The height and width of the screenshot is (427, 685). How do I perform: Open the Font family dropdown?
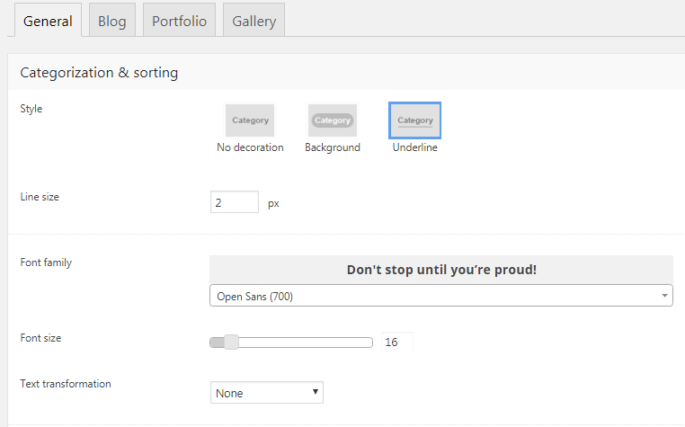click(440, 296)
